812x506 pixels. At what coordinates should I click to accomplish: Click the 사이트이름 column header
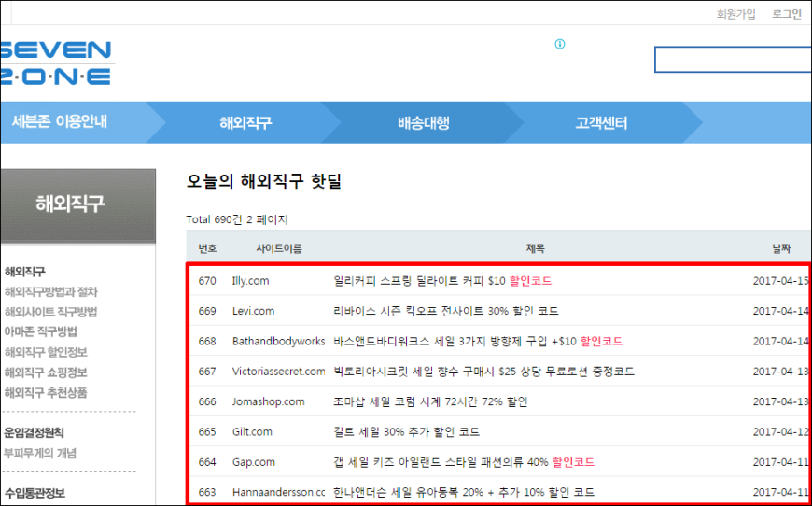[x=279, y=248]
